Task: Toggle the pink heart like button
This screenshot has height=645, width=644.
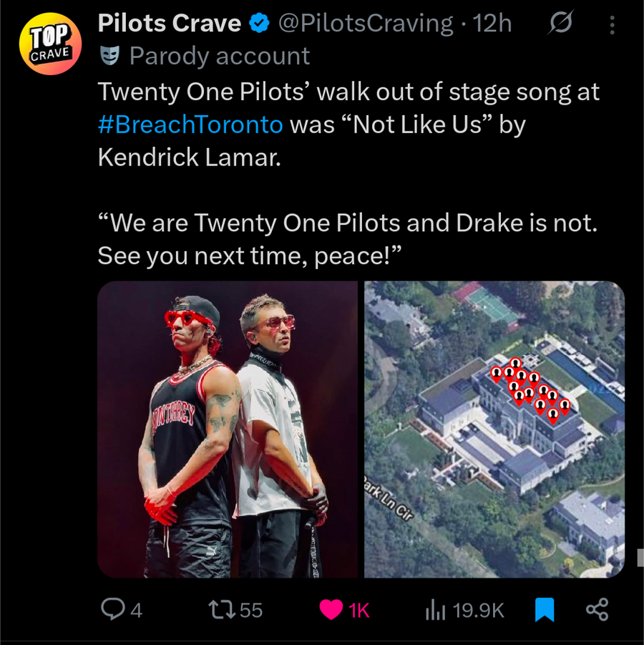Action: tap(331, 610)
